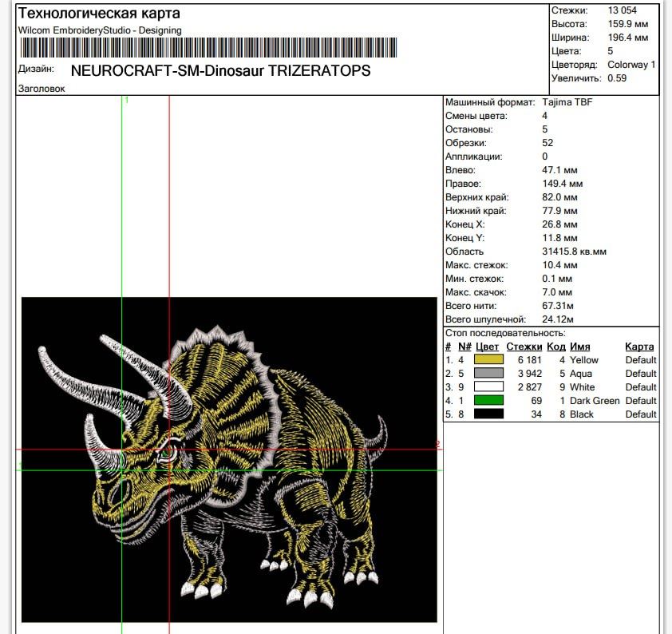The image size is (672, 634).
Task: Click the total stitches value 13 054
Action: coord(623,10)
